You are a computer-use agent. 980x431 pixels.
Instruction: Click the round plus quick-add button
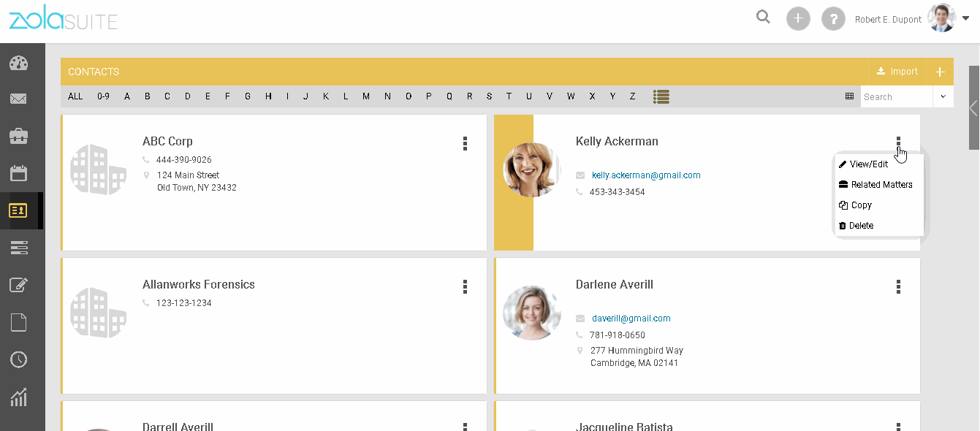tap(798, 18)
